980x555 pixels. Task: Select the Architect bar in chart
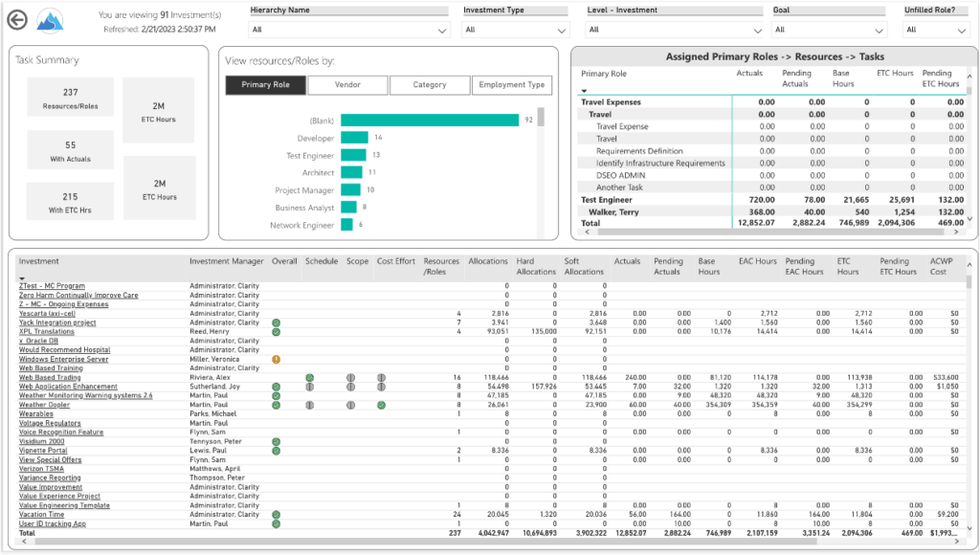351,172
